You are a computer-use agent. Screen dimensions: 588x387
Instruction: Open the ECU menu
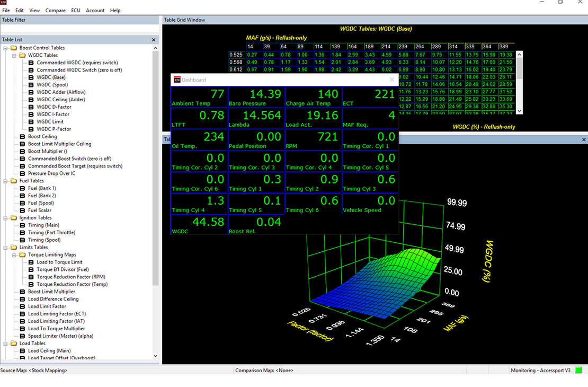(76, 11)
